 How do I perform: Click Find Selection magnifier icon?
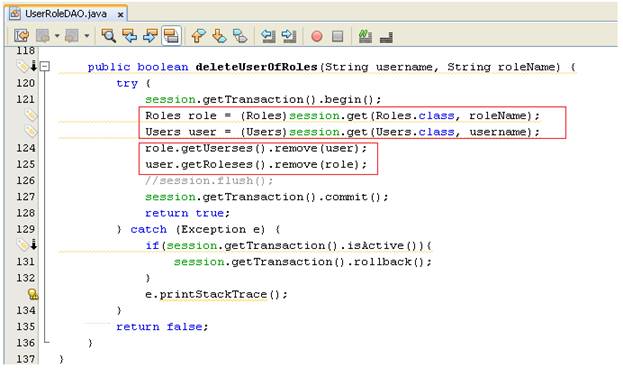[108, 36]
